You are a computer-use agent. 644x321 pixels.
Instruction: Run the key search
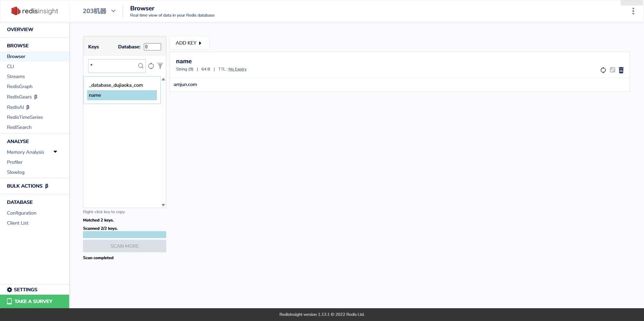point(141,66)
